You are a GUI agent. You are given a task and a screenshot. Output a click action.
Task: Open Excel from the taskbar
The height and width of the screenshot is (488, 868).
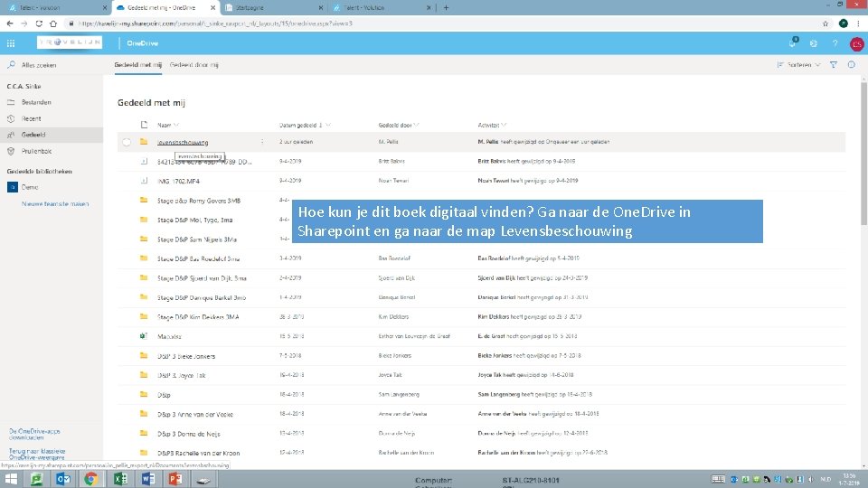(120, 479)
